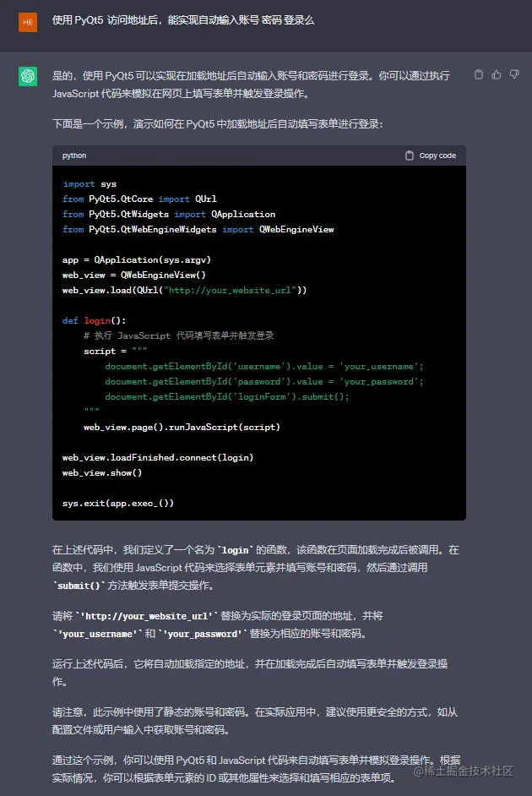532x796 pixels.
Task: Click the web_view.load QUrl line
Action: pyautogui.click(x=185, y=291)
